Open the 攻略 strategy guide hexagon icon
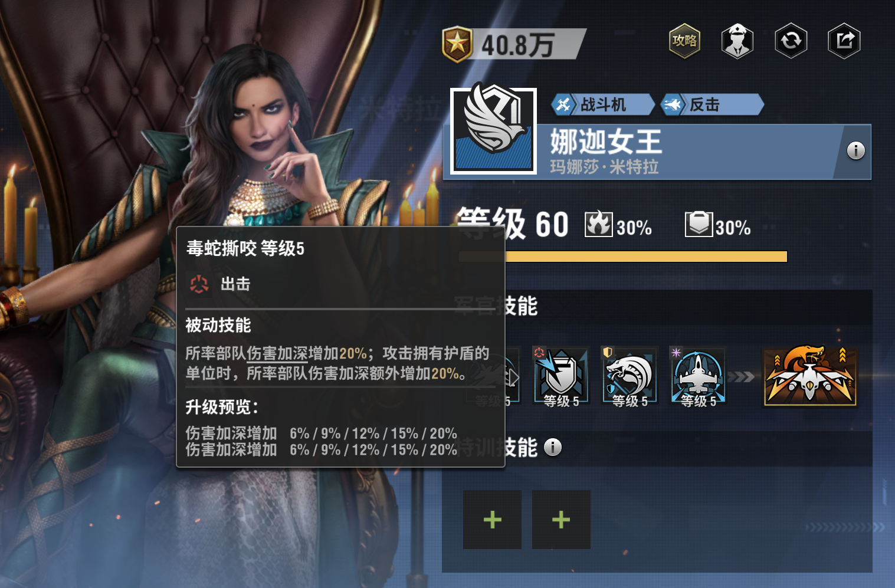895x588 pixels. click(x=684, y=41)
